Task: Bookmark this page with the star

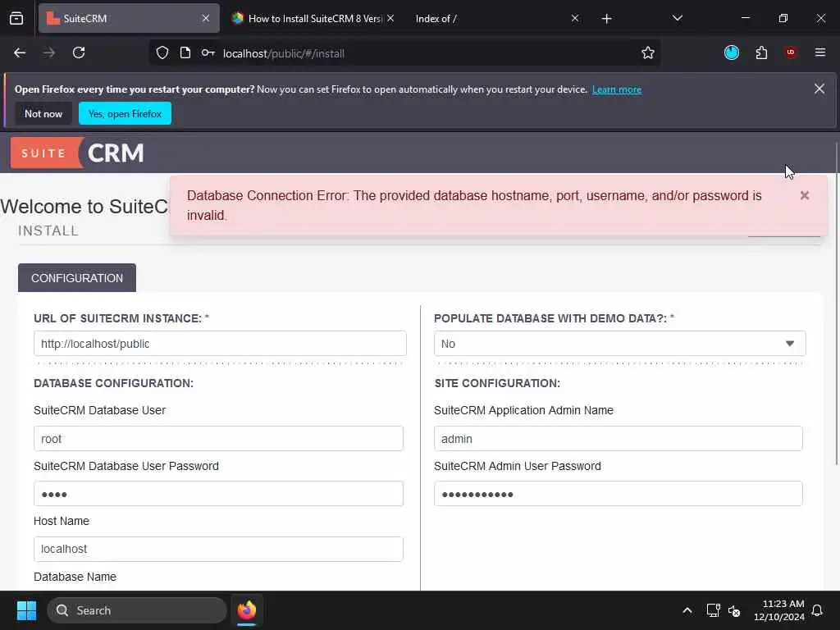Action: [648, 53]
